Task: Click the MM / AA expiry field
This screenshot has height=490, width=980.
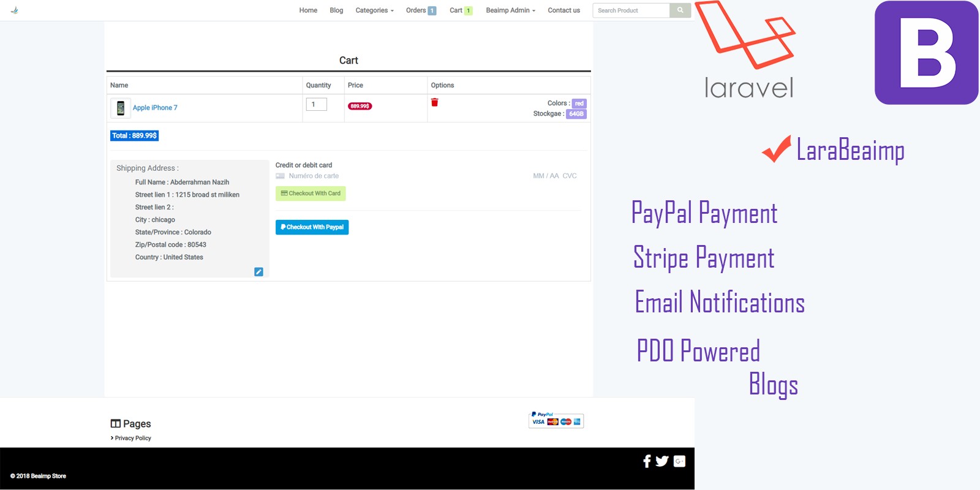Action: pyautogui.click(x=546, y=176)
